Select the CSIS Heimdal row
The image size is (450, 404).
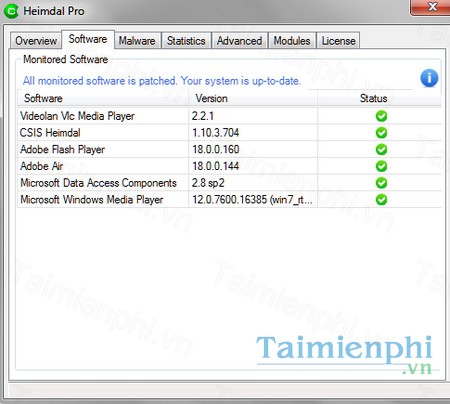229,133
